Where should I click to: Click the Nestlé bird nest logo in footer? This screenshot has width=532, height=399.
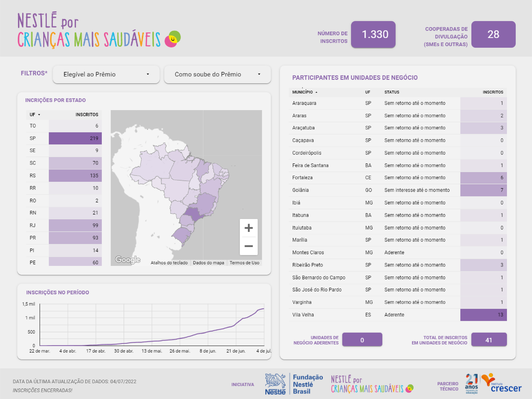275,384
